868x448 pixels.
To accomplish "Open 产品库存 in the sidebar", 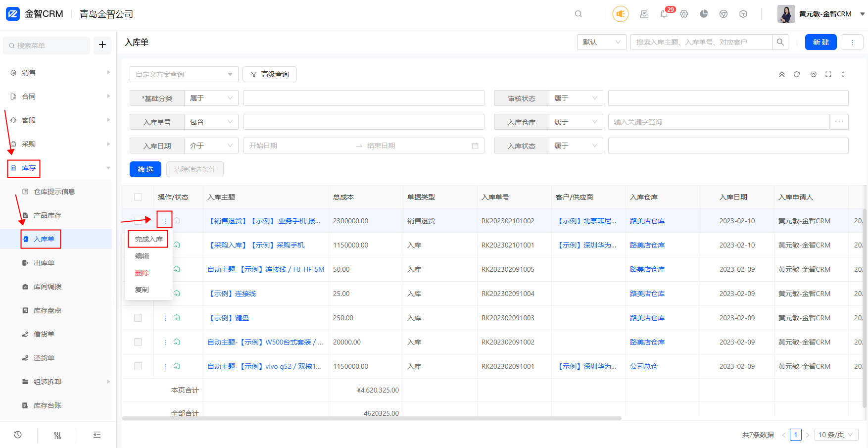I will (48, 215).
